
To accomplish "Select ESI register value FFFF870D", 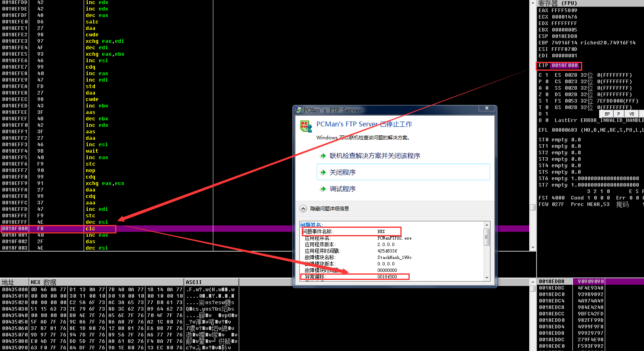I will pos(564,49).
